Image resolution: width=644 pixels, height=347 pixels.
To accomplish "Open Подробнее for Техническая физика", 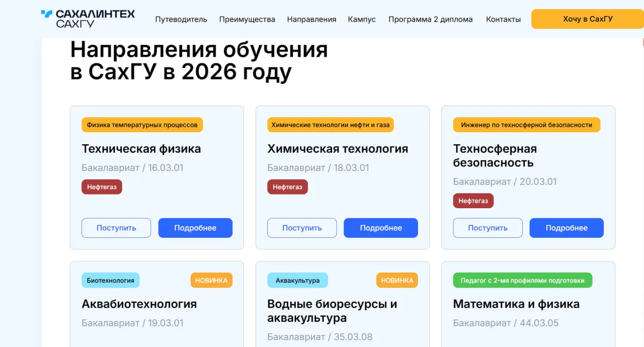I will point(195,228).
